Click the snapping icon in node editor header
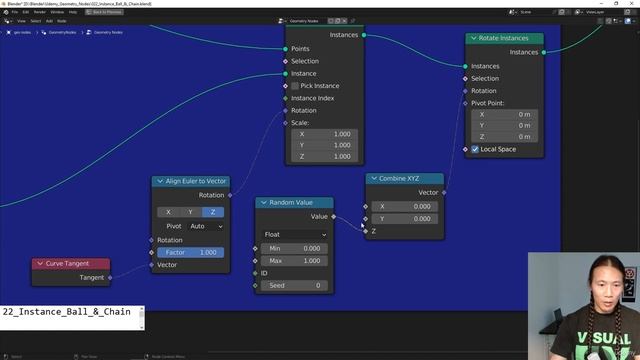The image size is (640, 360). coord(609,21)
